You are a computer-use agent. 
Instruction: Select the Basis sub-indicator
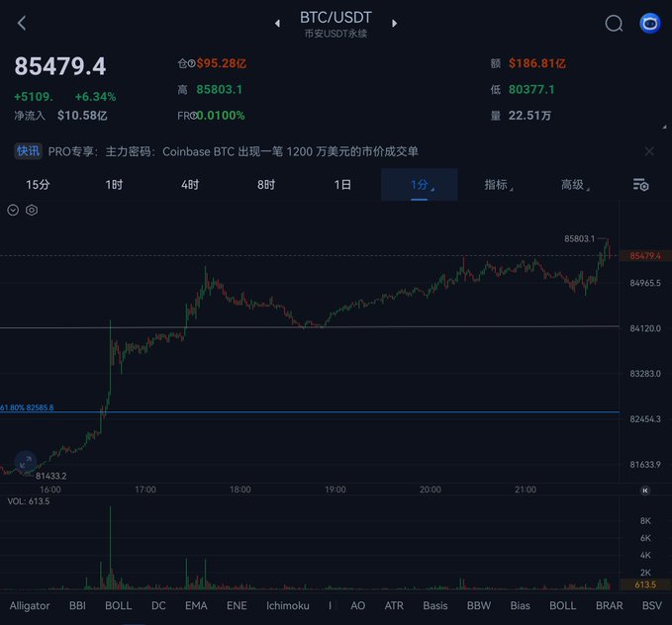(435, 605)
